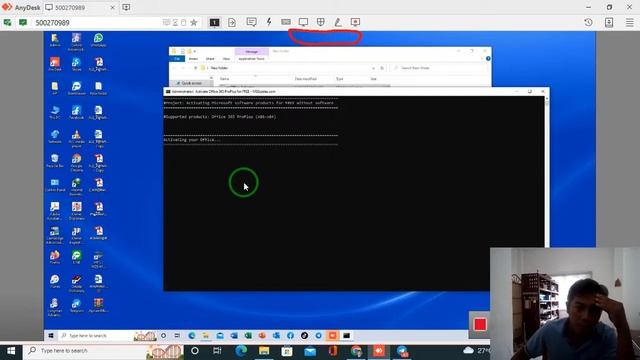Screen dimensions: 640x360
Task: Open Edge on remote taskbar
Action: (x=191, y=336)
